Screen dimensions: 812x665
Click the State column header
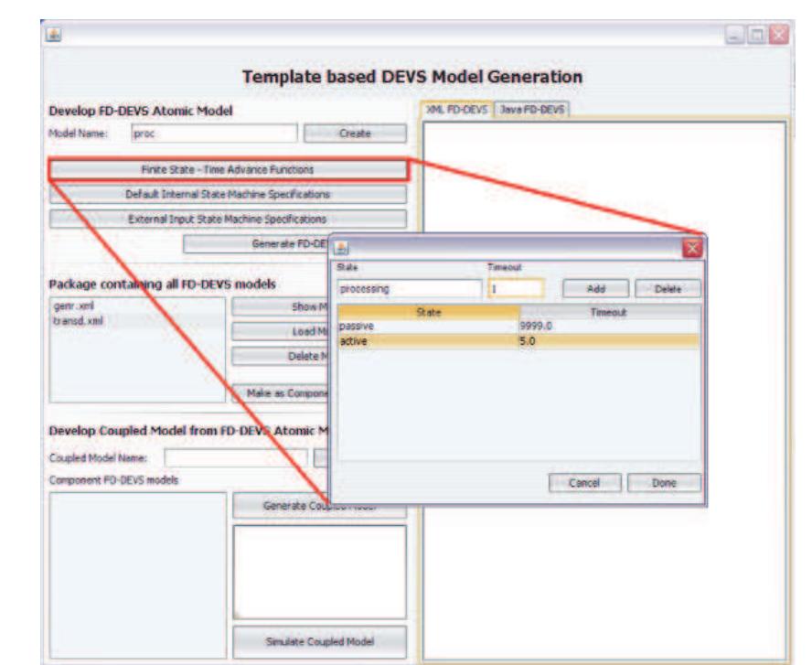429,312
